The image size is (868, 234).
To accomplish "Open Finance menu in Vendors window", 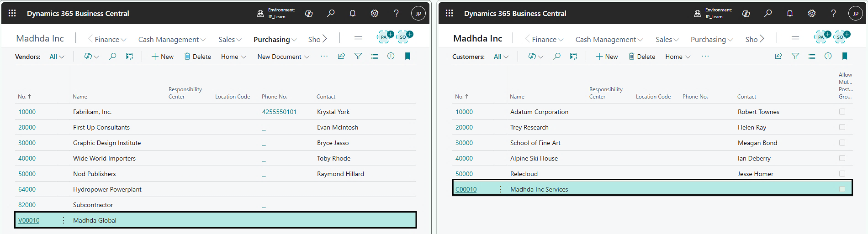I will point(110,39).
